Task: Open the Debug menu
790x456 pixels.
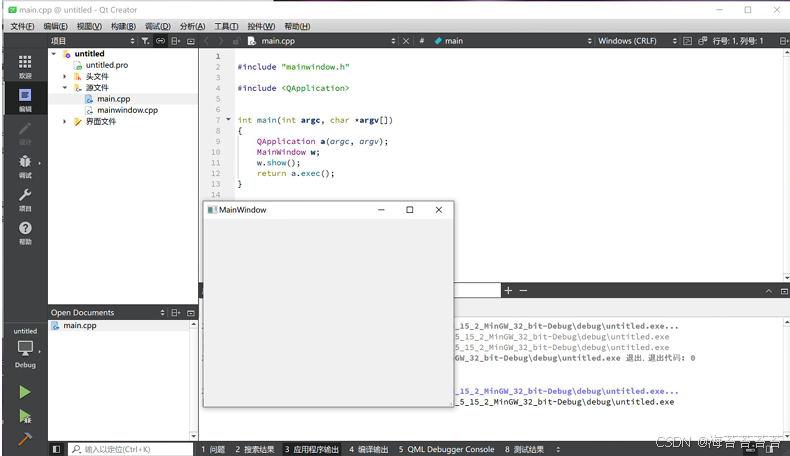Action: (158, 26)
